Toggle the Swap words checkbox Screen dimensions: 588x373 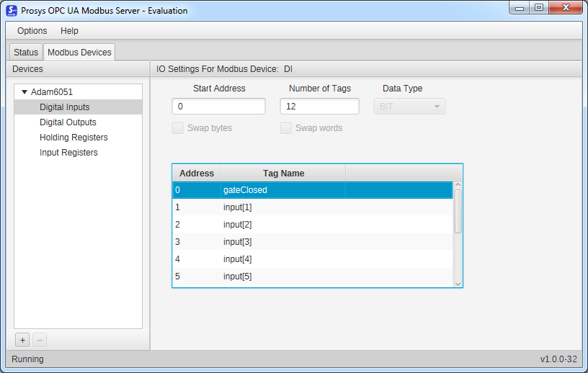click(x=286, y=128)
